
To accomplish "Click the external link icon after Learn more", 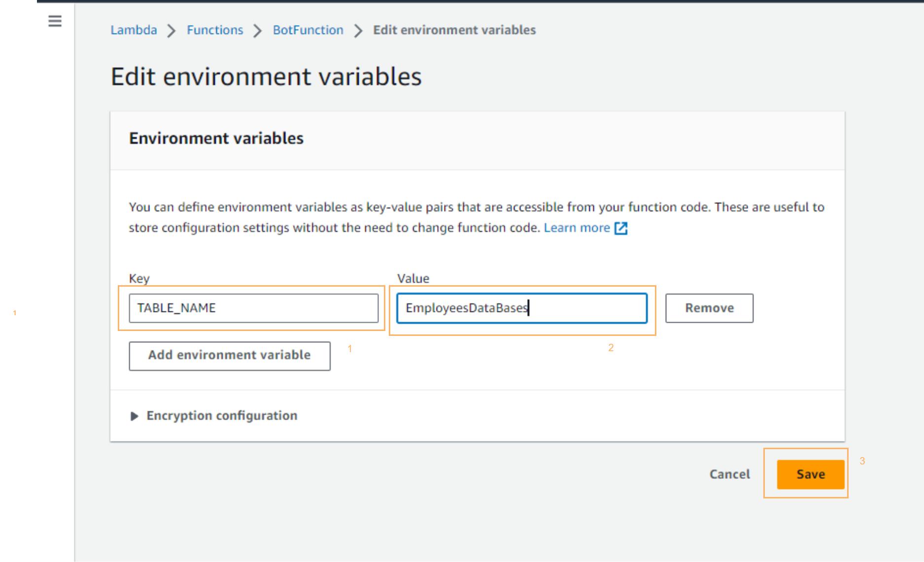I will point(621,228).
